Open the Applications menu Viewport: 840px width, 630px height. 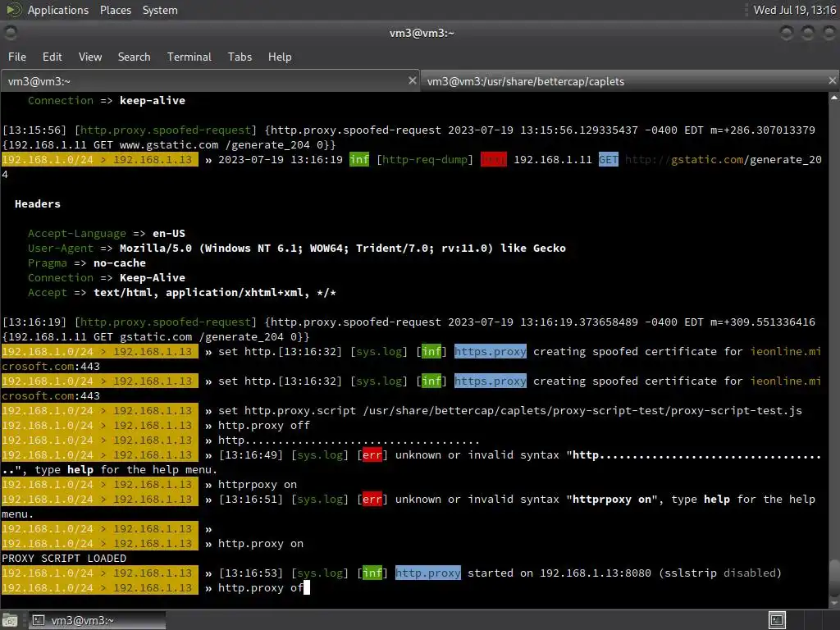(x=58, y=10)
